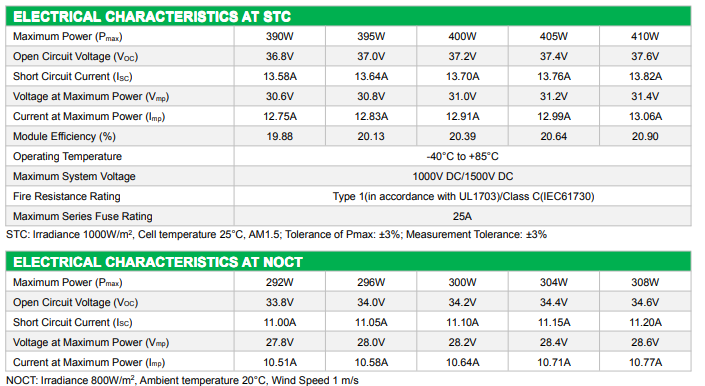The height and width of the screenshot is (386, 705).
Task: Select the Open Circuit Voltage 37.2V cell
Action: pyautogui.click(x=462, y=56)
